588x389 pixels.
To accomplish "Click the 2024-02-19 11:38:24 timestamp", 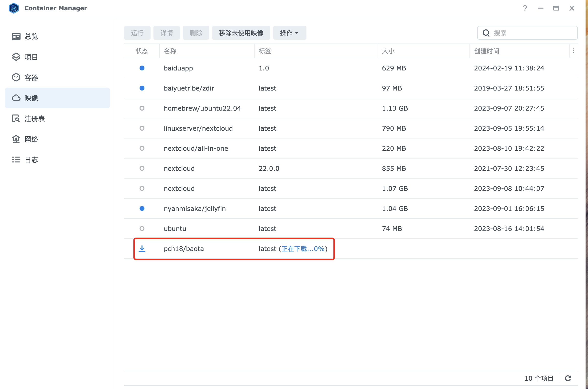I will (x=509, y=68).
